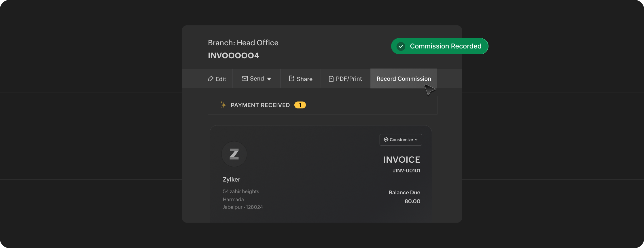
Task: Click the Edit text label
Action: [221, 79]
